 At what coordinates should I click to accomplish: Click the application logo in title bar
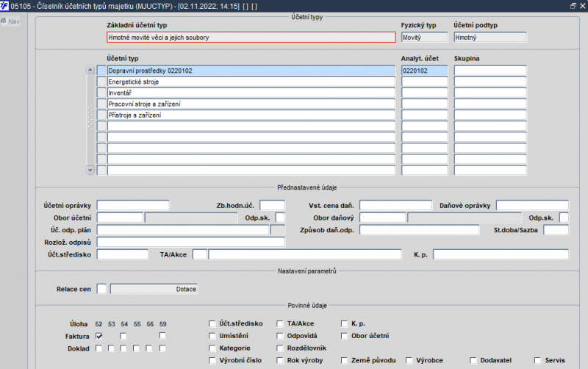pyautogui.click(x=5, y=6)
